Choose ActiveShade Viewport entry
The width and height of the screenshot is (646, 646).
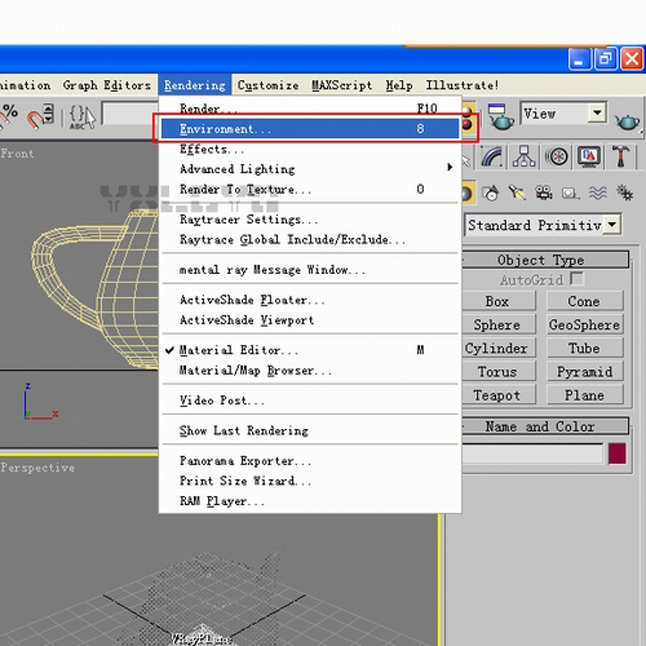[310, 320]
